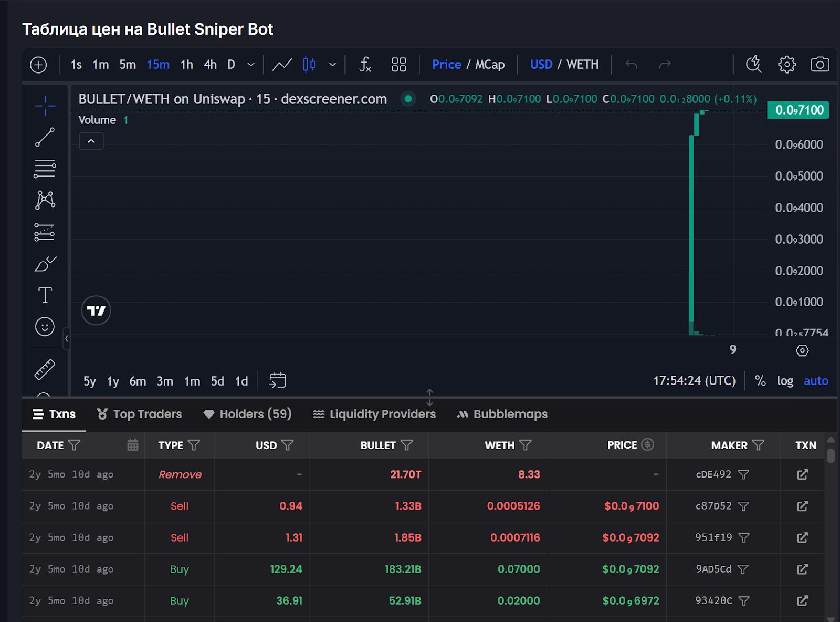The width and height of the screenshot is (840, 622).
Task: Open the candlestick chart style dropdown
Action: point(332,65)
